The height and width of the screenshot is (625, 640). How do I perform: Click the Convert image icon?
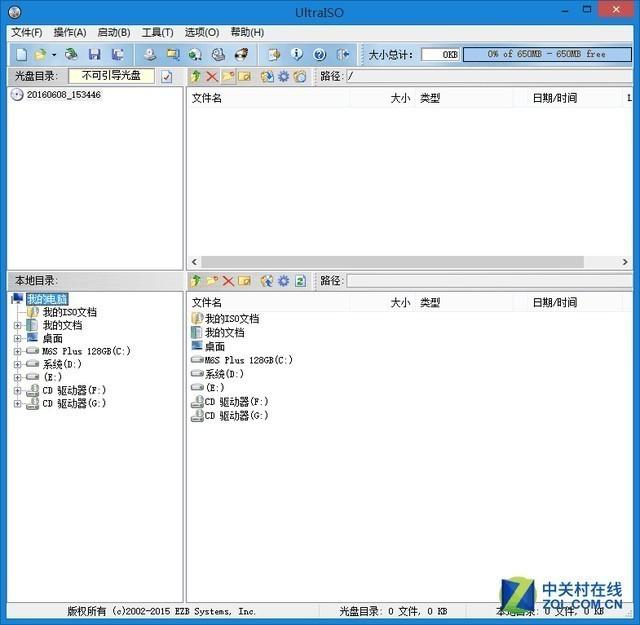195,54
